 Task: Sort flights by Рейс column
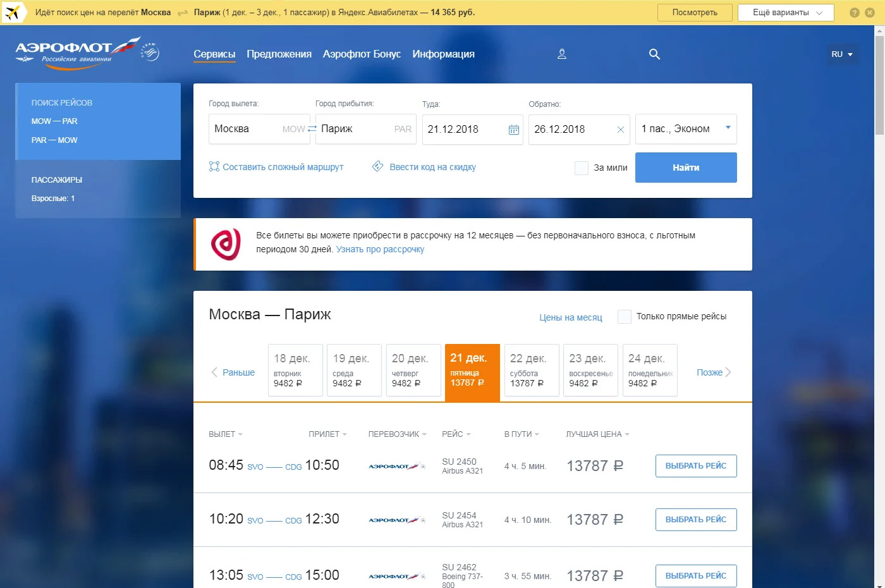tap(456, 434)
